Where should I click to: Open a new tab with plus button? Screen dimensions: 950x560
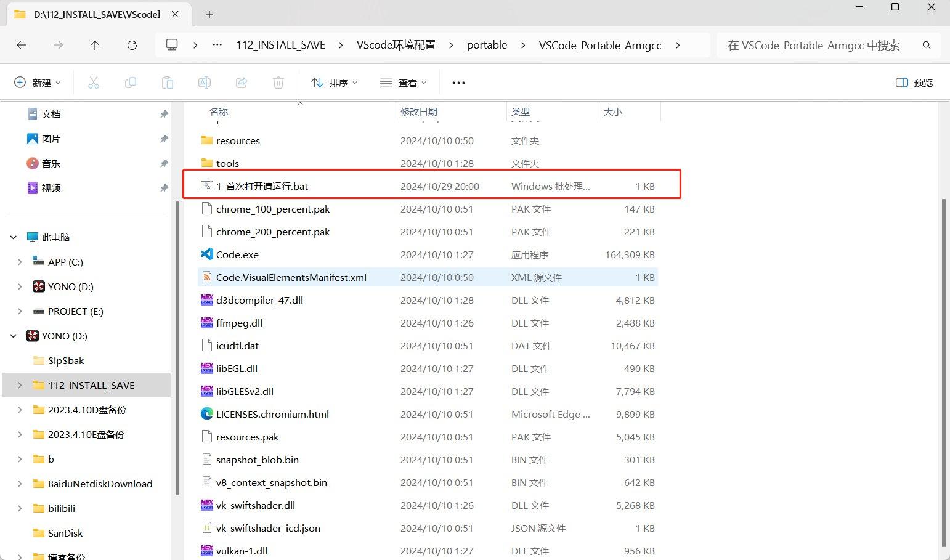click(209, 15)
